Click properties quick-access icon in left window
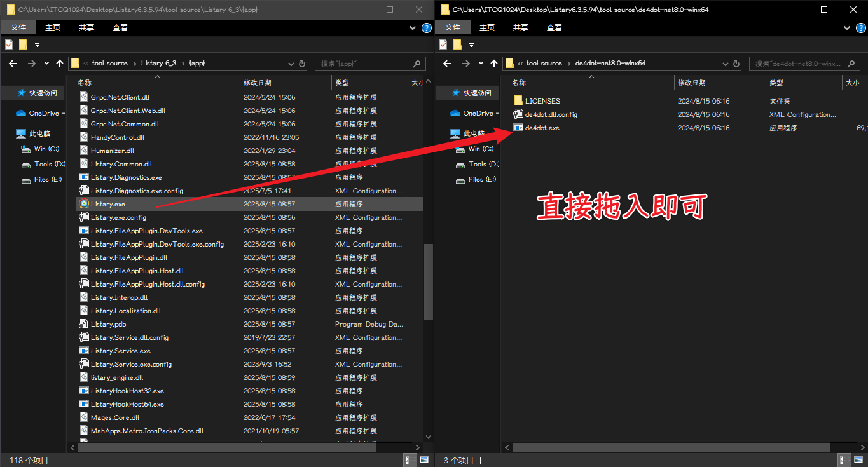Viewport: 868px width, 467px height. 9,44
